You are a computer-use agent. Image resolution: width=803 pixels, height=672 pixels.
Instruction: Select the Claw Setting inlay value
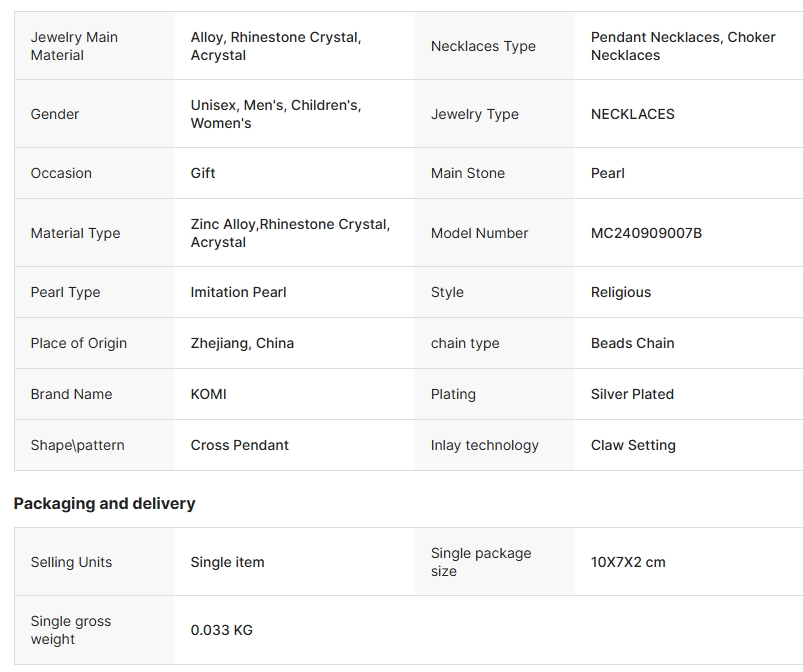[x=633, y=445]
